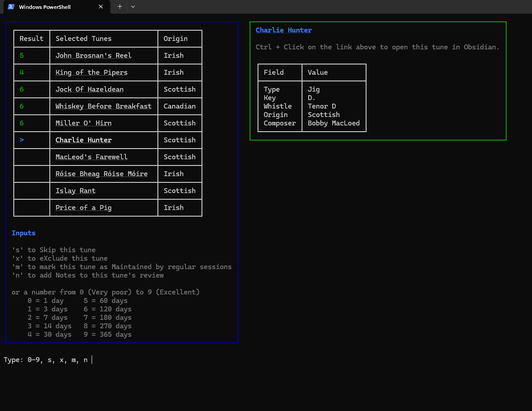Image resolution: width=532 pixels, height=411 pixels.
Task: Click the "3 = 14 days" entry
Action: click(x=49, y=326)
